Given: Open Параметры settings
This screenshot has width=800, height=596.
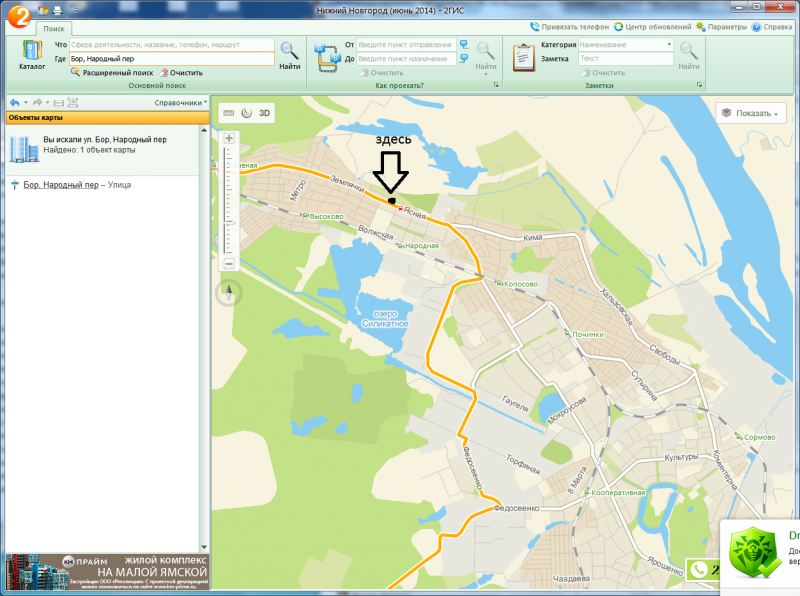Looking at the screenshot, I should tap(721, 27).
